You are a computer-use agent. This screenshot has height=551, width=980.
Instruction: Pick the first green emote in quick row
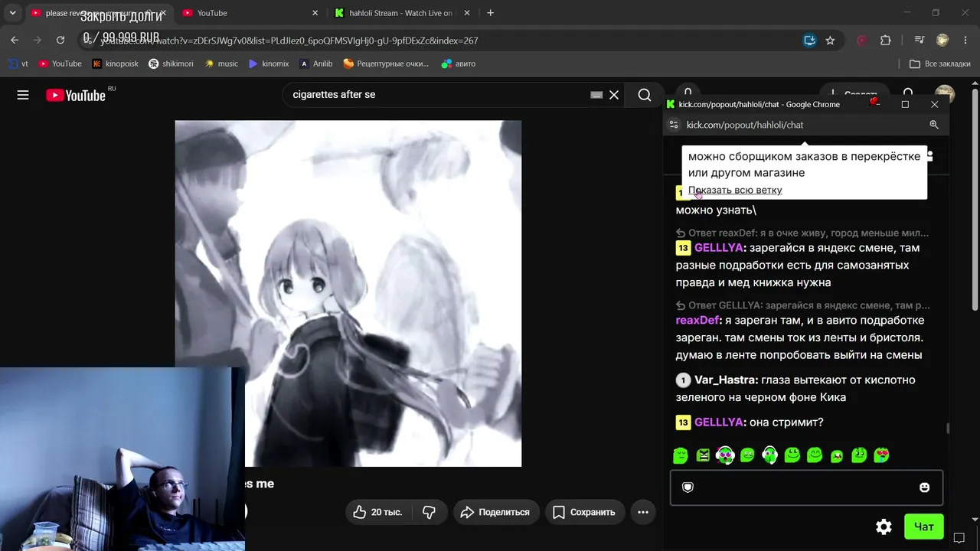click(x=681, y=455)
